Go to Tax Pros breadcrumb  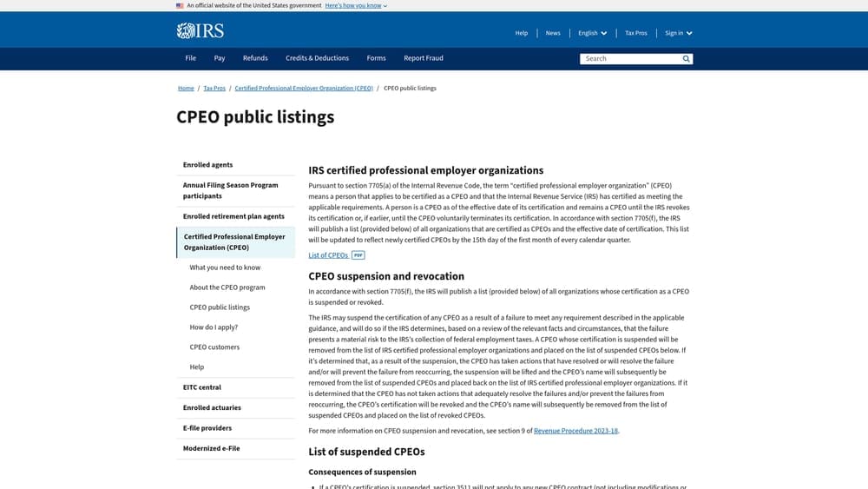click(214, 88)
